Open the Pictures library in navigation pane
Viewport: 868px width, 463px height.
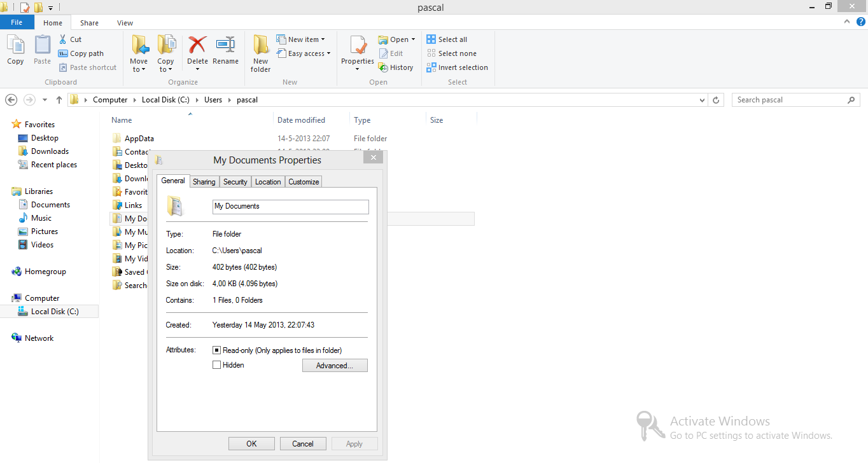coord(45,231)
